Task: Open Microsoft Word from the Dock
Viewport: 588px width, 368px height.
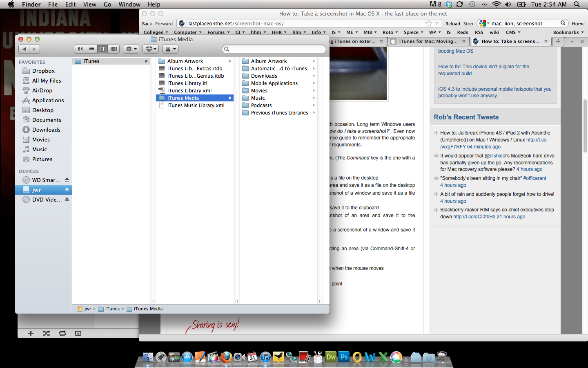Action: (x=369, y=357)
